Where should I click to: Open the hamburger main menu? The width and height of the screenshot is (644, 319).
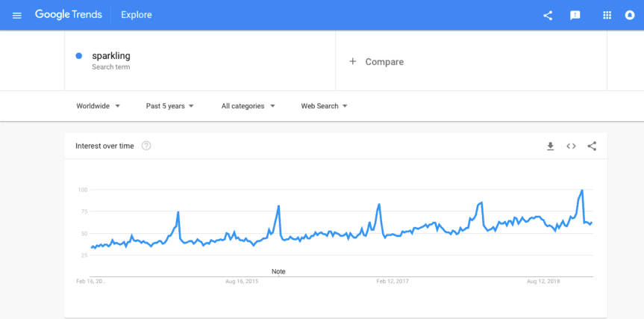17,15
